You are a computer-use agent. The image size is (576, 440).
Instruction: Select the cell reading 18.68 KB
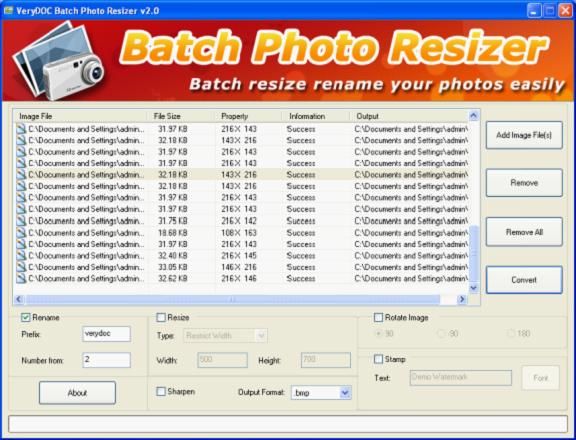(x=173, y=232)
